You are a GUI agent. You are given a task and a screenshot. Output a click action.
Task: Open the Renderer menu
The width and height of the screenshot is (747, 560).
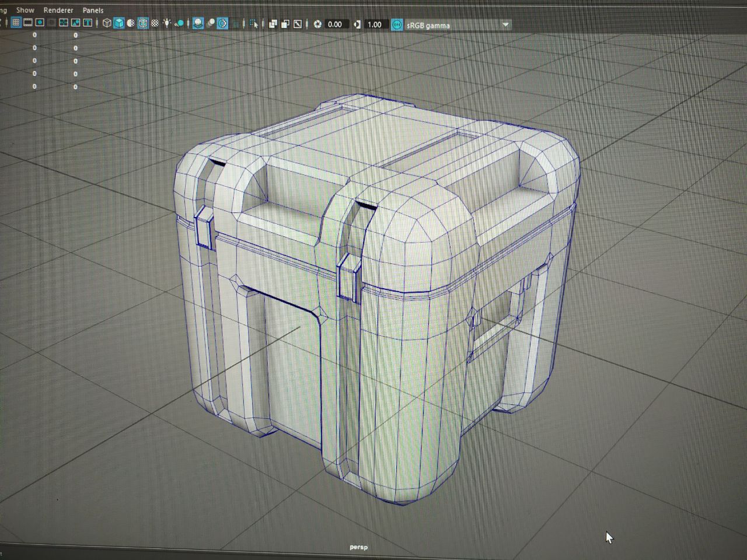point(58,10)
